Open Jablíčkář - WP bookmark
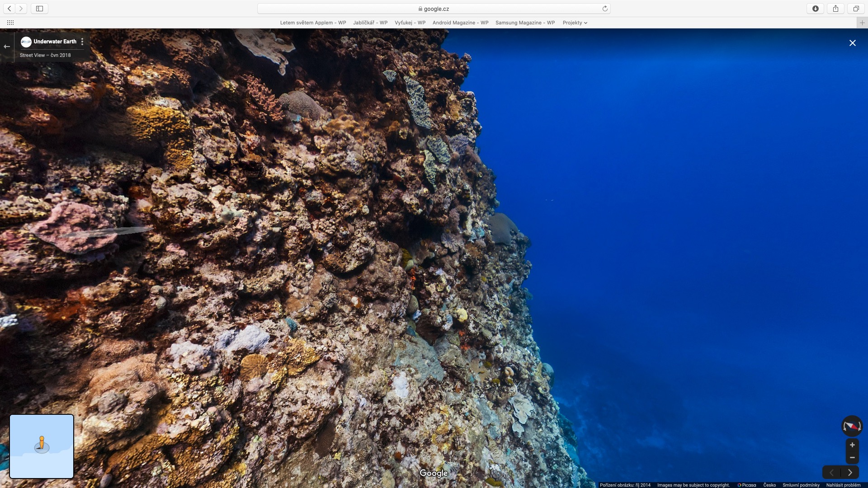Viewport: 868px width, 488px height. click(370, 23)
